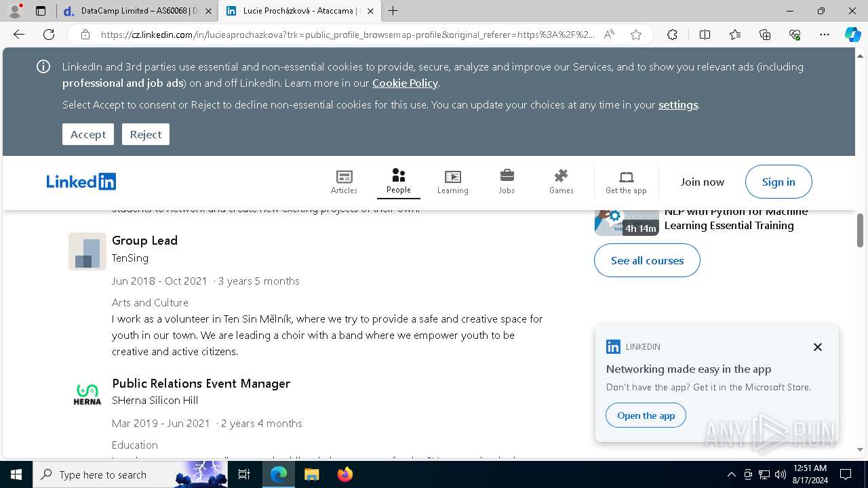Click the Group Lead title
This screenshot has width=868, height=488.
(x=144, y=240)
